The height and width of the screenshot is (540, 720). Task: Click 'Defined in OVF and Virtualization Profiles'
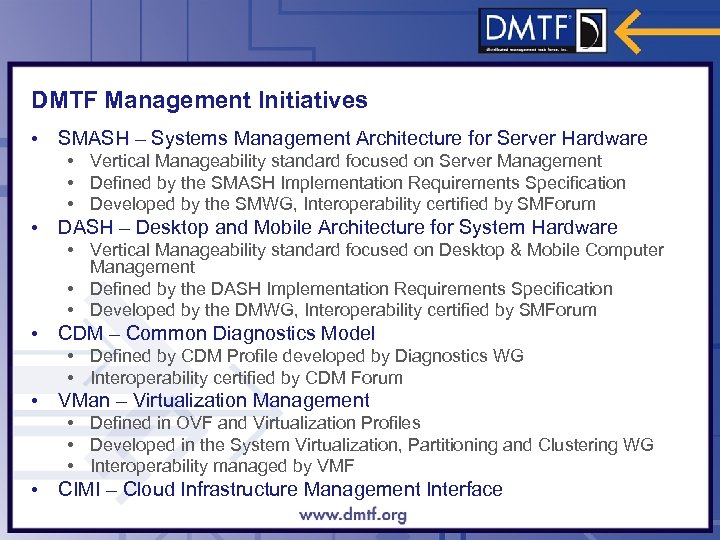(255, 422)
